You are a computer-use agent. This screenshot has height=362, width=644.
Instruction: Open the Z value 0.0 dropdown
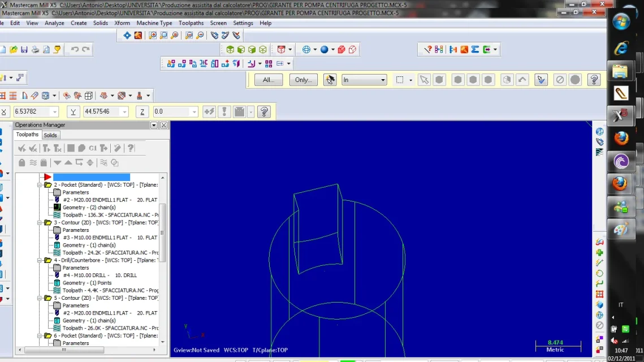pos(195,112)
